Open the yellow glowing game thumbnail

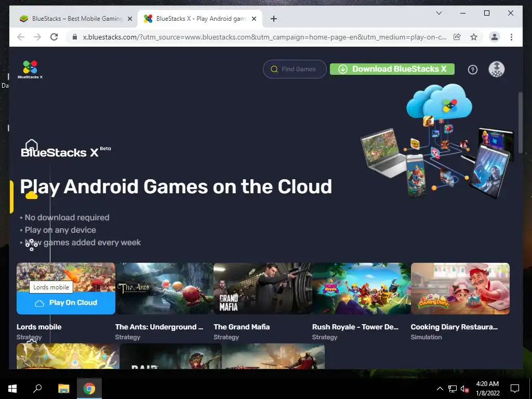tap(68, 356)
